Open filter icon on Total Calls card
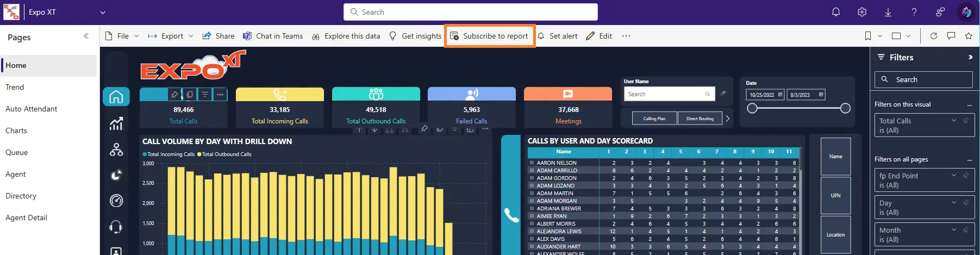Screen dimensions: 980x255 (x=205, y=95)
